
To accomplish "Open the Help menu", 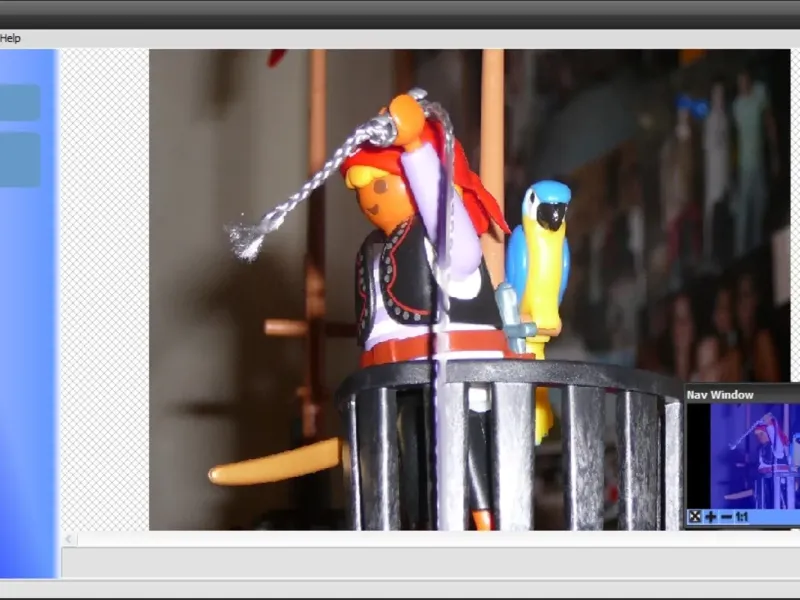I will coord(10,38).
